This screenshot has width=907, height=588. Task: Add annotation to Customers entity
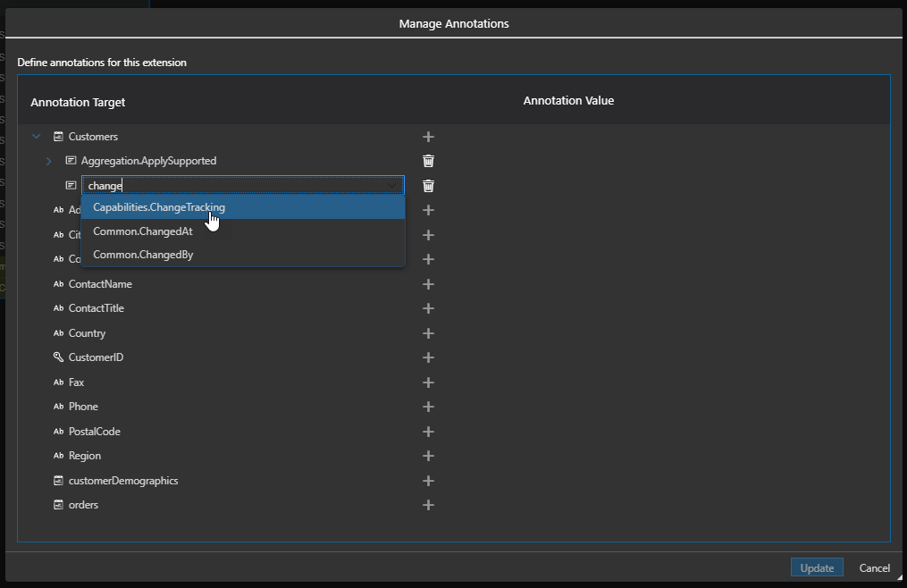click(x=428, y=137)
